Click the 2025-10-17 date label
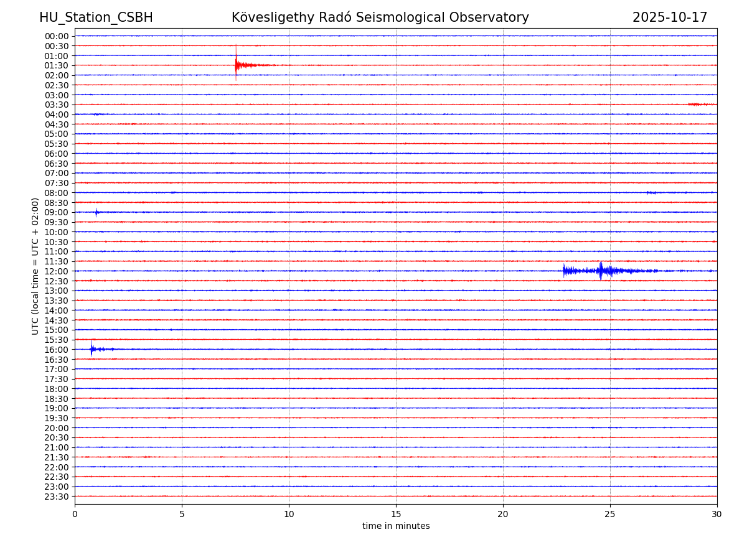 pos(670,17)
